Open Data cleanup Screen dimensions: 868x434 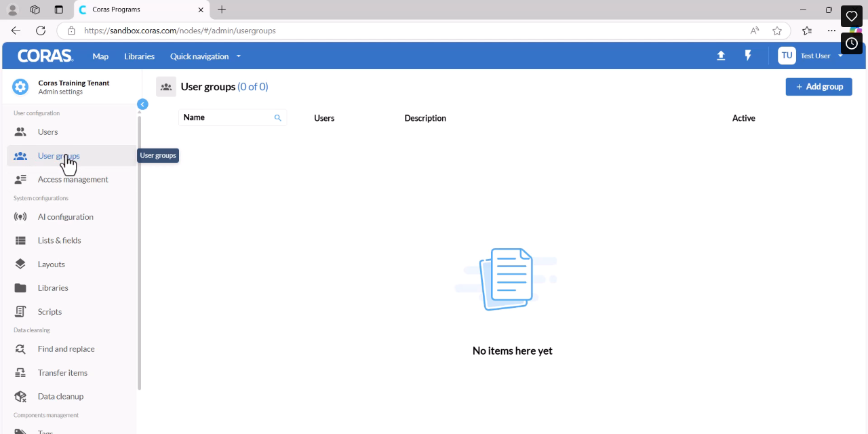coord(60,397)
